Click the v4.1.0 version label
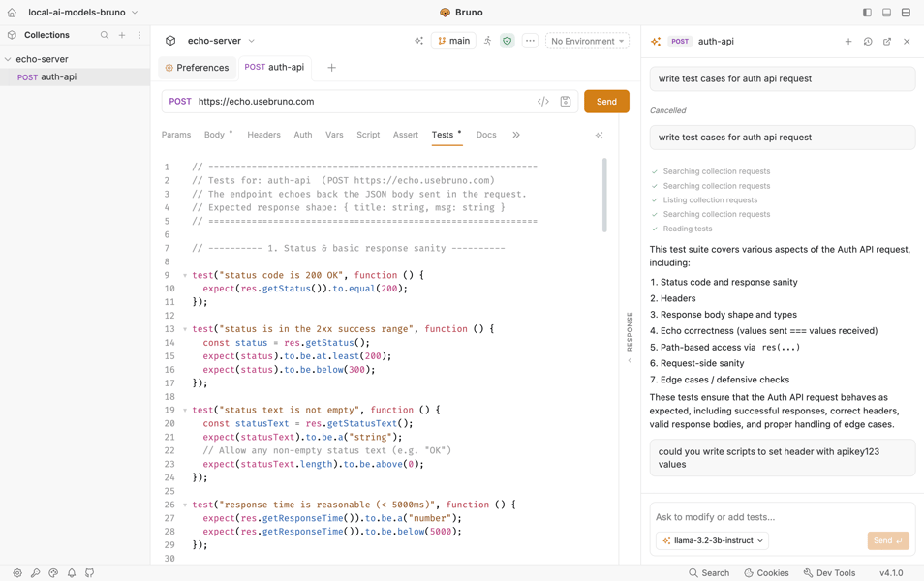 pos(891,572)
